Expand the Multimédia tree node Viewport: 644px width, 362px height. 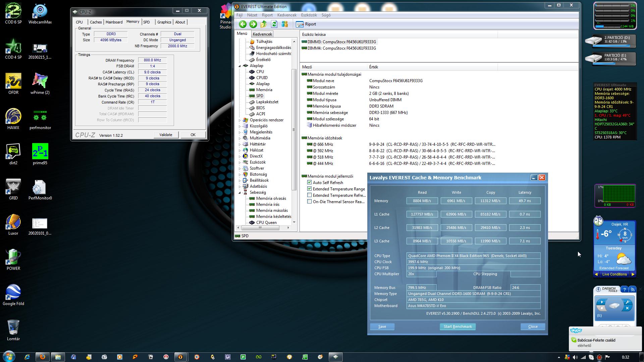click(x=240, y=138)
